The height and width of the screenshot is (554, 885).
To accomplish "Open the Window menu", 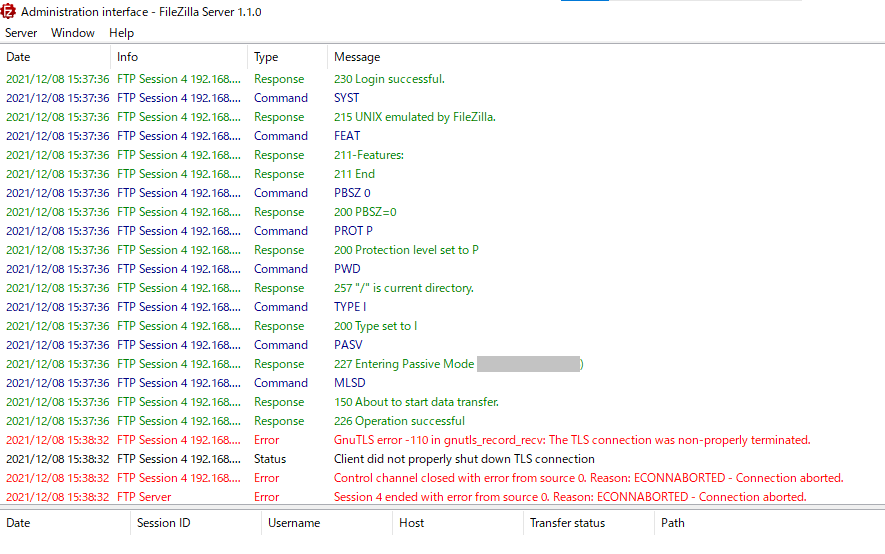I will point(73,33).
